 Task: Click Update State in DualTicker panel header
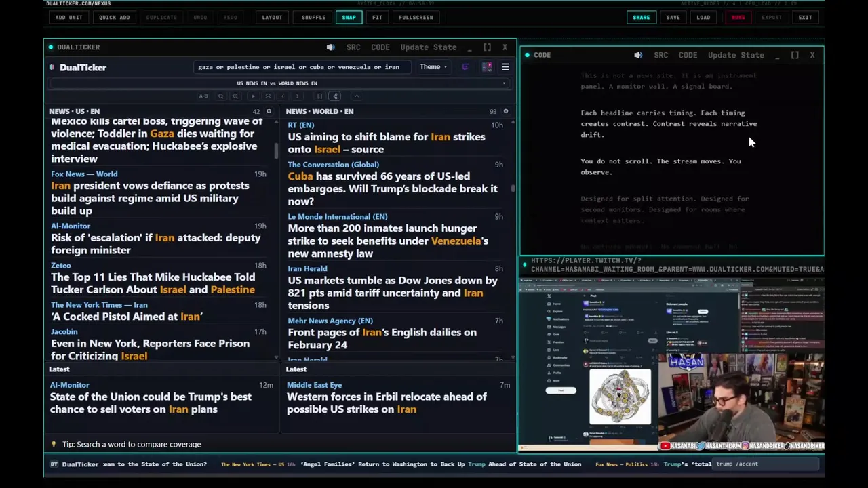point(429,47)
